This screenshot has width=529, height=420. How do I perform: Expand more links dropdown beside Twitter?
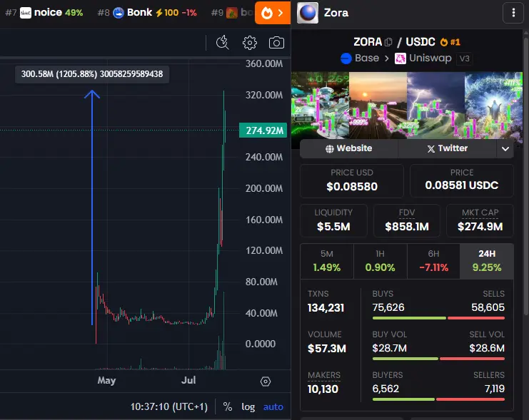click(505, 148)
